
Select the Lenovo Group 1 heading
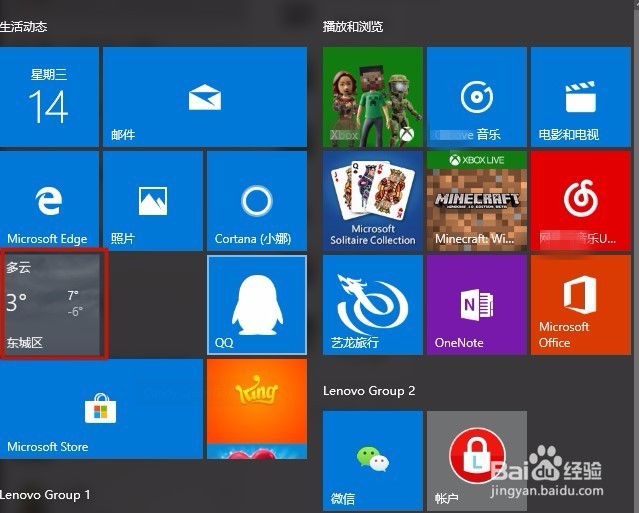tap(45, 495)
